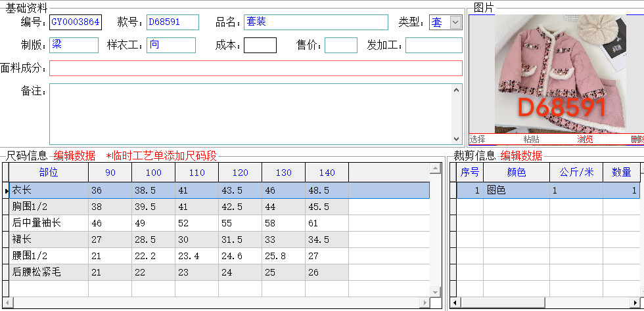Click the 90 size column header

coord(110,173)
